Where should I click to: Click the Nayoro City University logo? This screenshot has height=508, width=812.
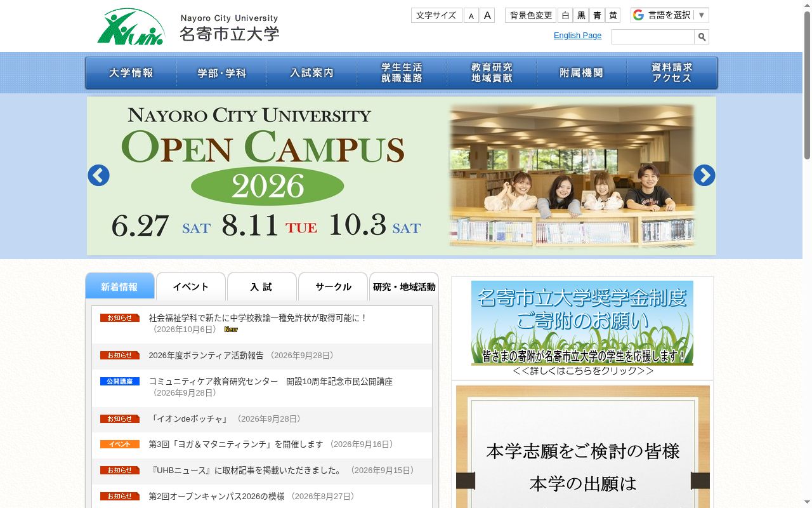coord(188,27)
